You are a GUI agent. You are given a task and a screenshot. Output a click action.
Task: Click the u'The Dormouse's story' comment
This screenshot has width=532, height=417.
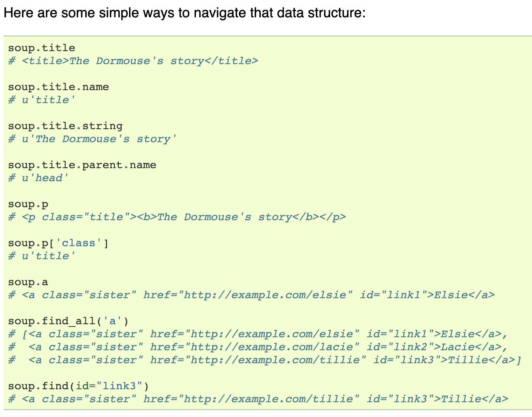(x=92, y=139)
